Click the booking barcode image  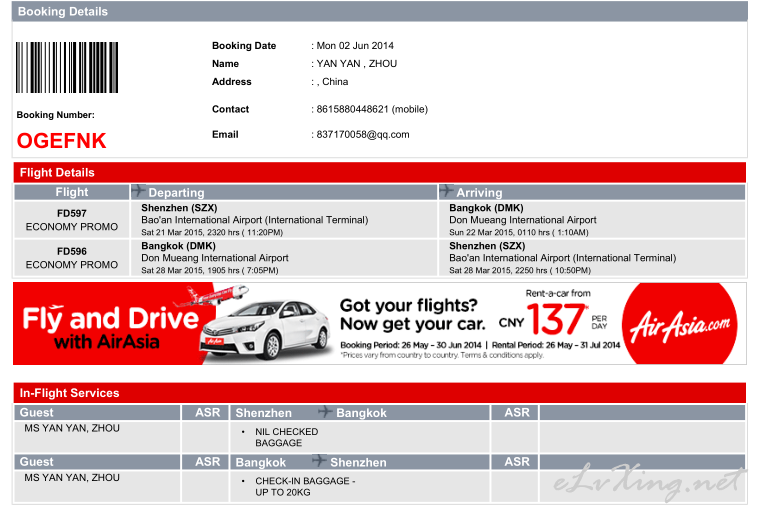point(67,67)
